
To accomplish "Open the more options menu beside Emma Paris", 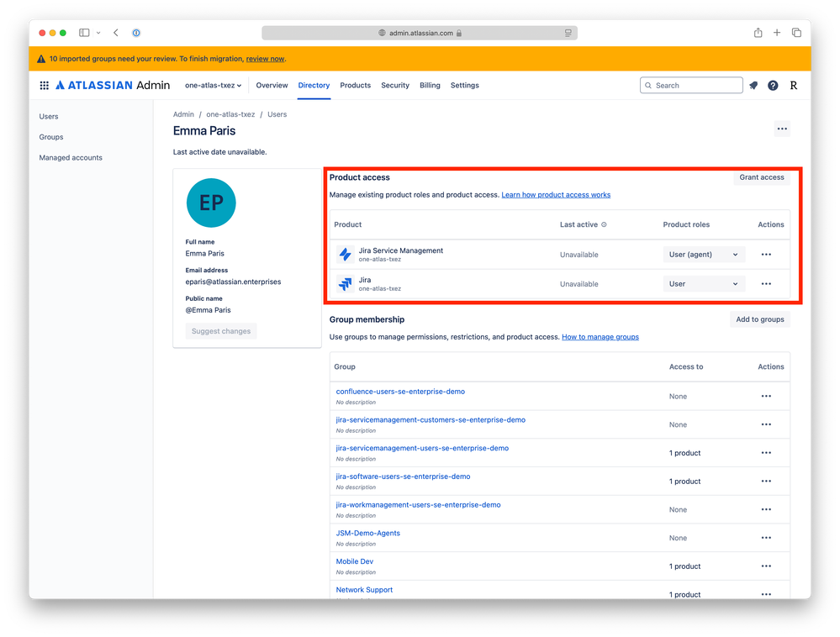I will [782, 129].
